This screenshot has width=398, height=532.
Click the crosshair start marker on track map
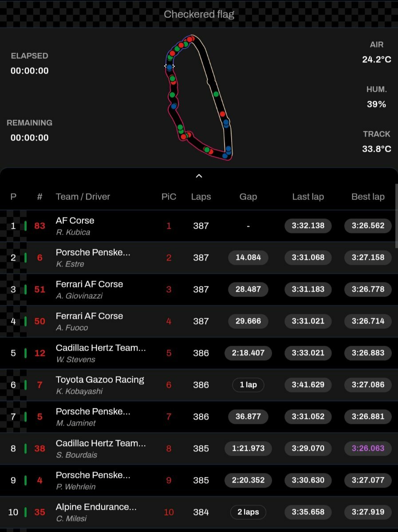click(169, 66)
